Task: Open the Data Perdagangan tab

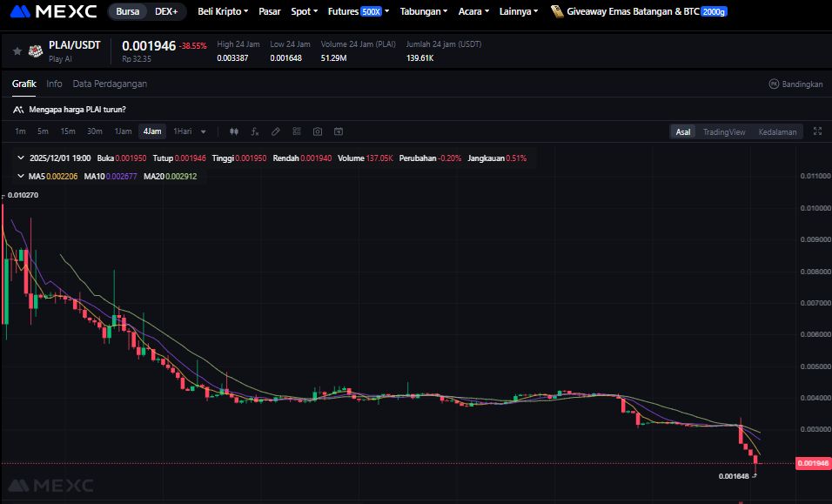Action: click(x=110, y=84)
